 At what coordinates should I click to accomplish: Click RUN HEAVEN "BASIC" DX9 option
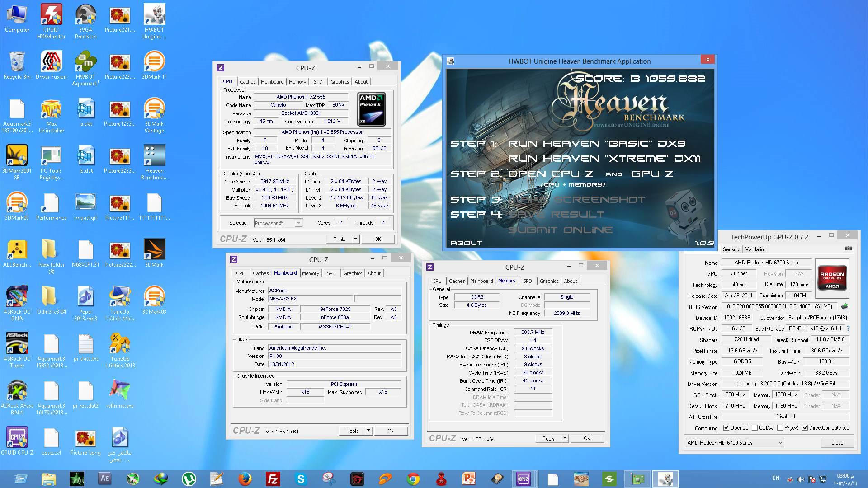(x=597, y=144)
